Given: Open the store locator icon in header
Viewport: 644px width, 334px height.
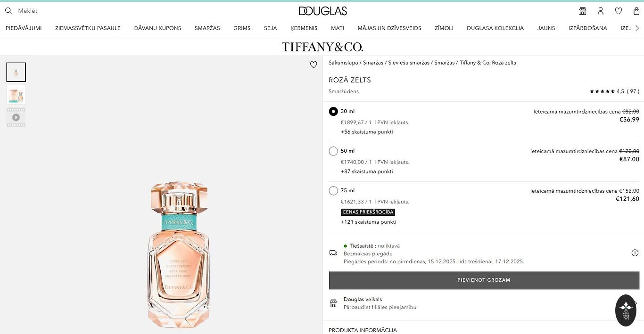Looking at the screenshot, I should pos(583,11).
